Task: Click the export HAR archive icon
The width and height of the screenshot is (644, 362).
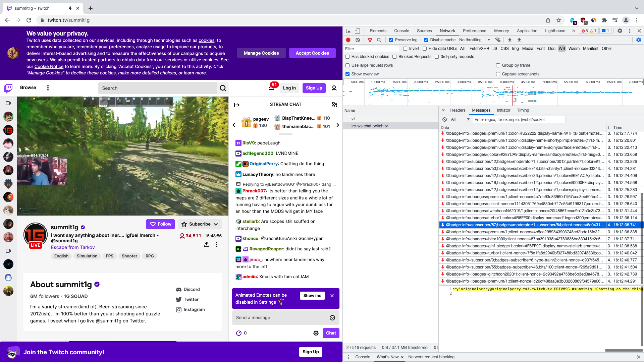Action: coord(519,40)
